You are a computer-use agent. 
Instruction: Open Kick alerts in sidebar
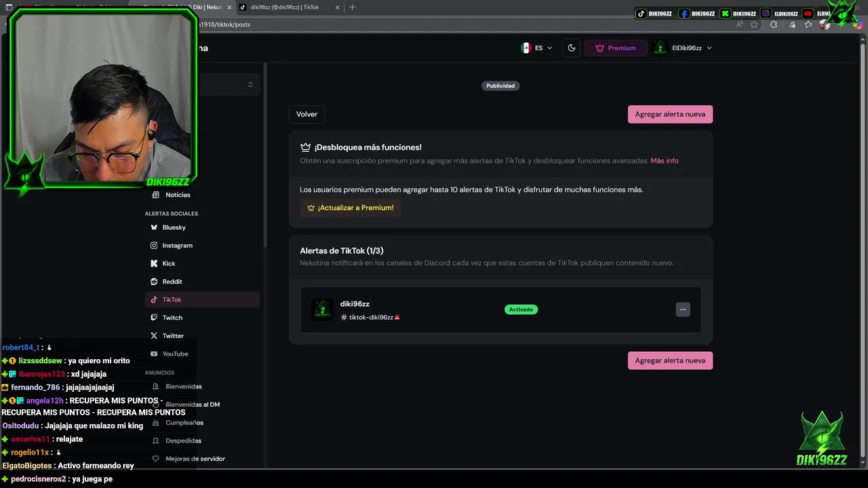pyautogui.click(x=202, y=263)
